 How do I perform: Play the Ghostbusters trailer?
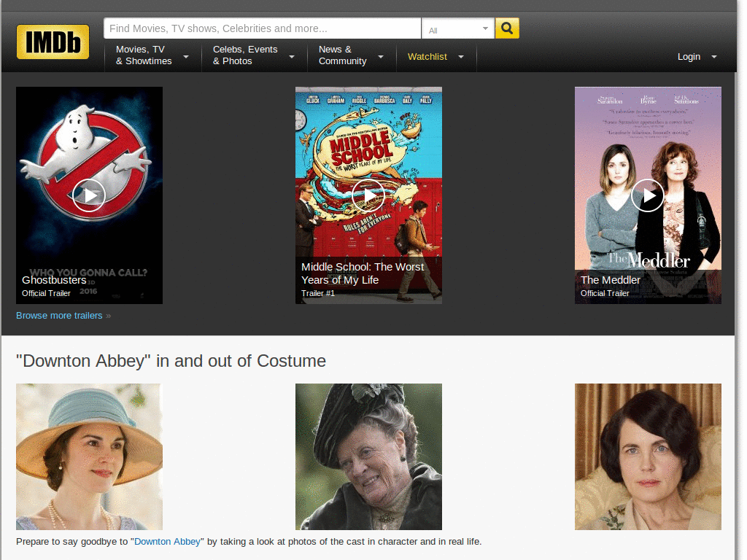[x=89, y=195]
